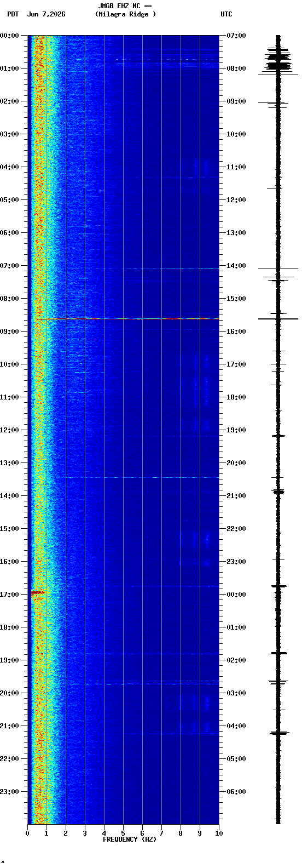The image size is (302, 868).
Task: Click the 19:00 UTC time label
Action: click(236, 430)
